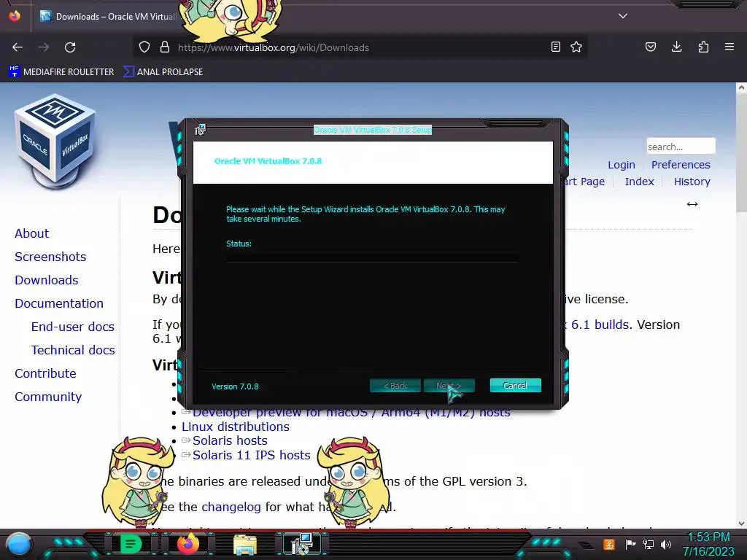Open Technical docs sidebar link
Viewport: 747px width, 560px height.
point(73,350)
